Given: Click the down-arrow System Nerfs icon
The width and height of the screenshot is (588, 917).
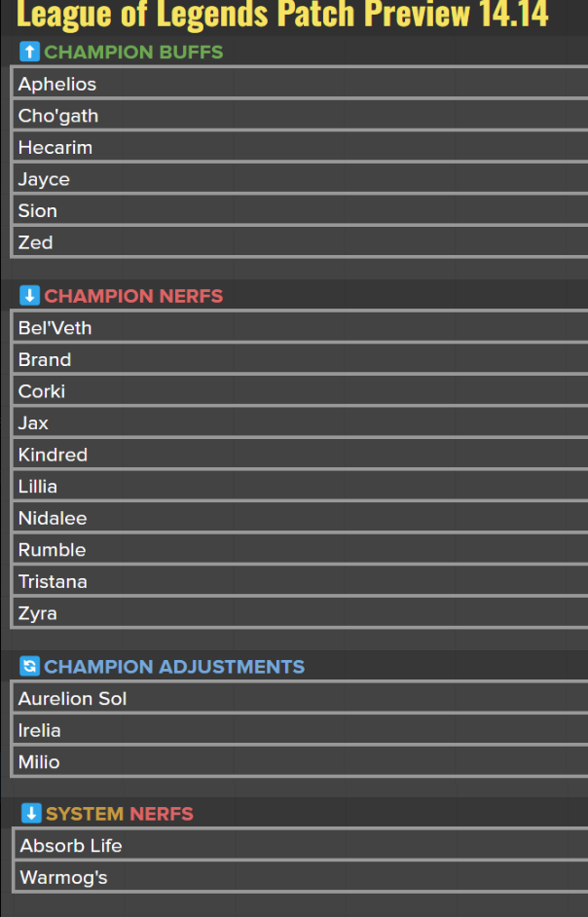Looking at the screenshot, I should [32, 814].
